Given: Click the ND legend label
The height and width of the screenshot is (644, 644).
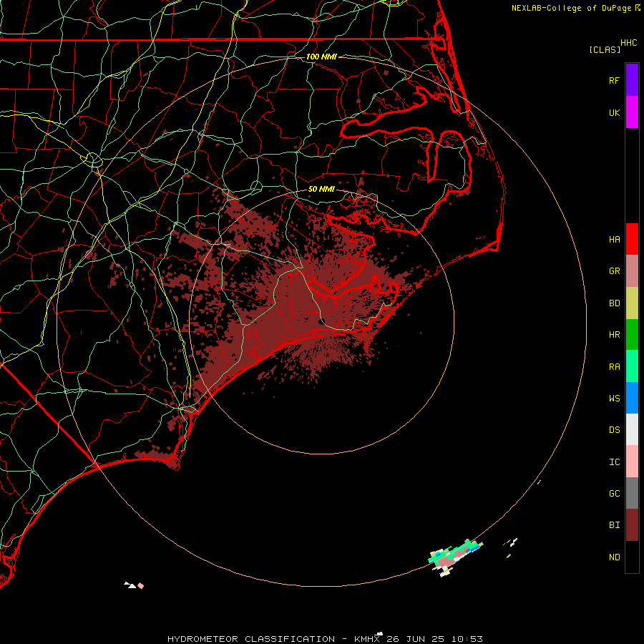Looking at the screenshot, I should [614, 557].
